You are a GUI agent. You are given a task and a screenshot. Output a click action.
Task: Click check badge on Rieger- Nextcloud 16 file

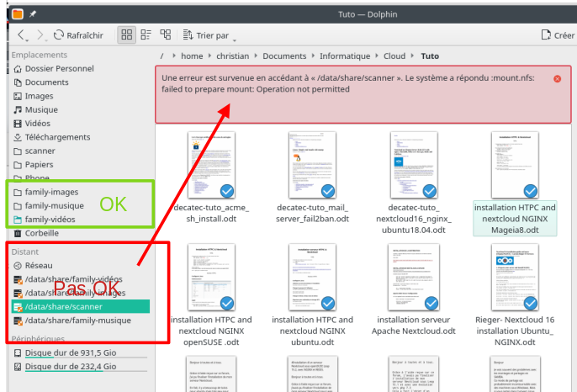tap(531, 304)
